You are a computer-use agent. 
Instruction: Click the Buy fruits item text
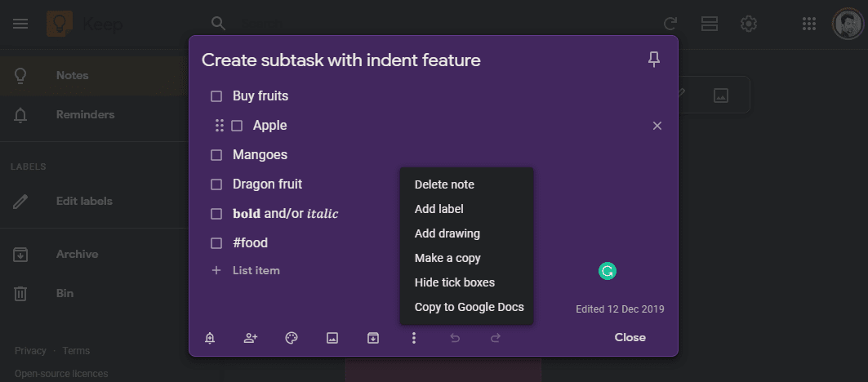click(x=260, y=96)
